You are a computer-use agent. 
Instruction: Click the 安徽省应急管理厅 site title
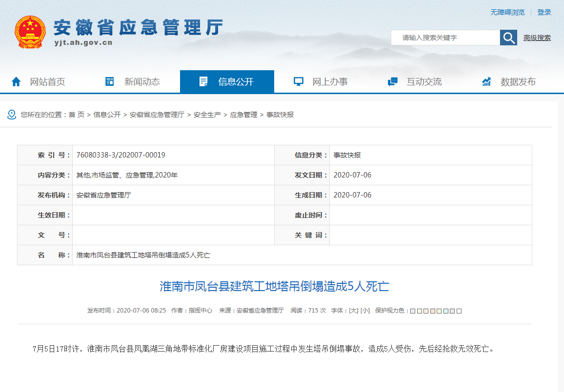click(x=139, y=27)
